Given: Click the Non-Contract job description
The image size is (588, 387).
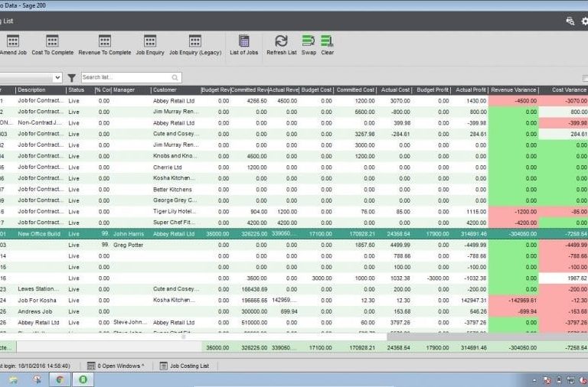Looking at the screenshot, I should click(41, 123).
